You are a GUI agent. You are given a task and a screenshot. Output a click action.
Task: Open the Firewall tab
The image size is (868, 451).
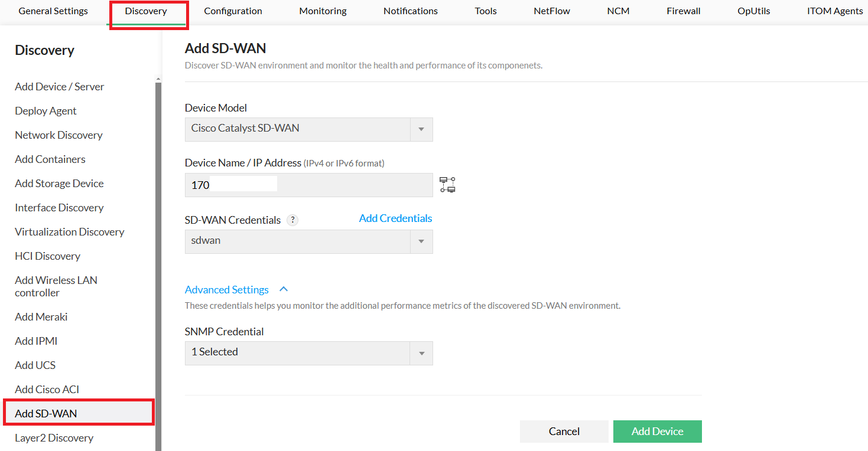point(683,11)
